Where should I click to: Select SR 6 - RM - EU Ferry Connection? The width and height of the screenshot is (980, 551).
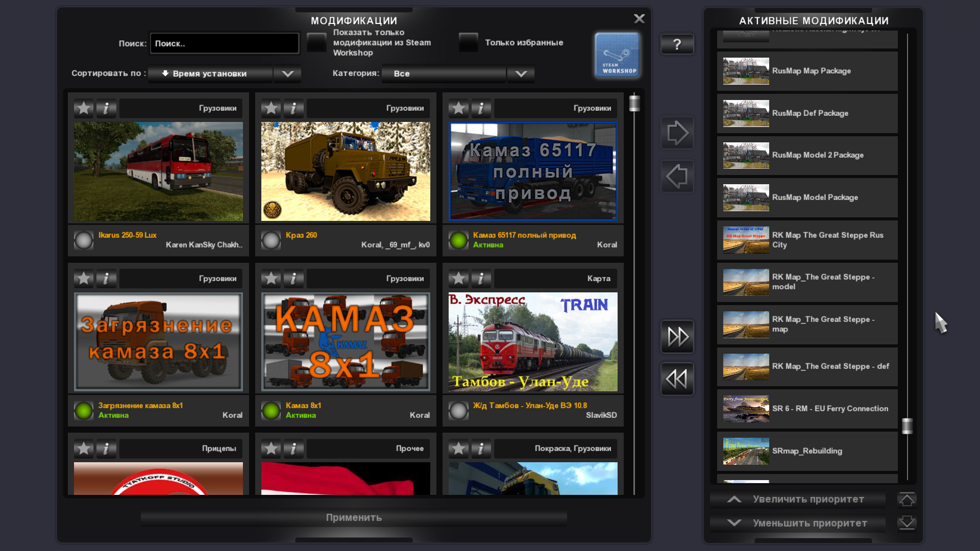coord(807,409)
